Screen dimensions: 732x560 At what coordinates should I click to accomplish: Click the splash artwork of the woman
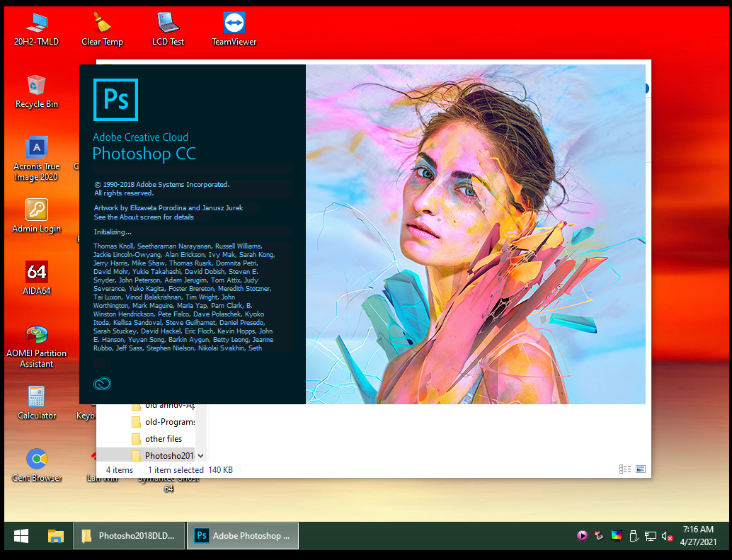point(476,234)
